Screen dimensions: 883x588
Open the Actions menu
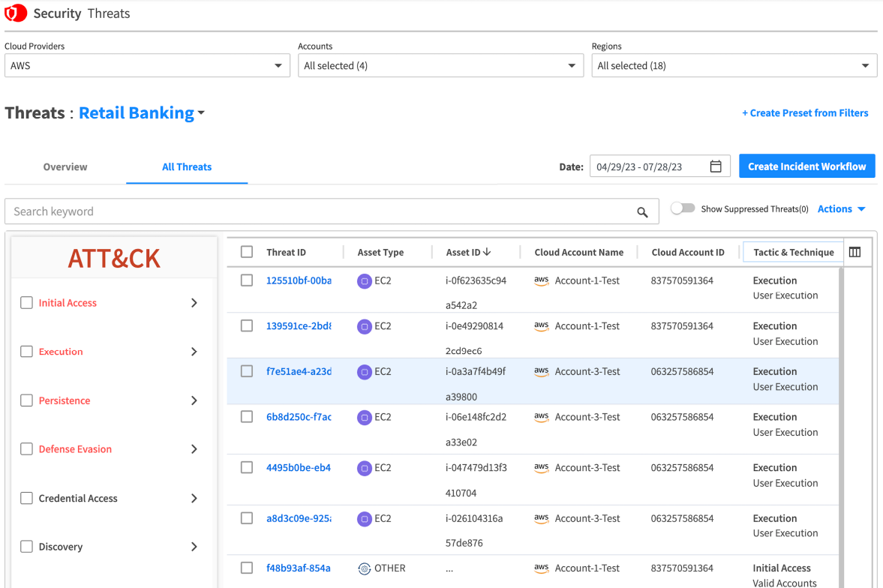[x=841, y=209]
